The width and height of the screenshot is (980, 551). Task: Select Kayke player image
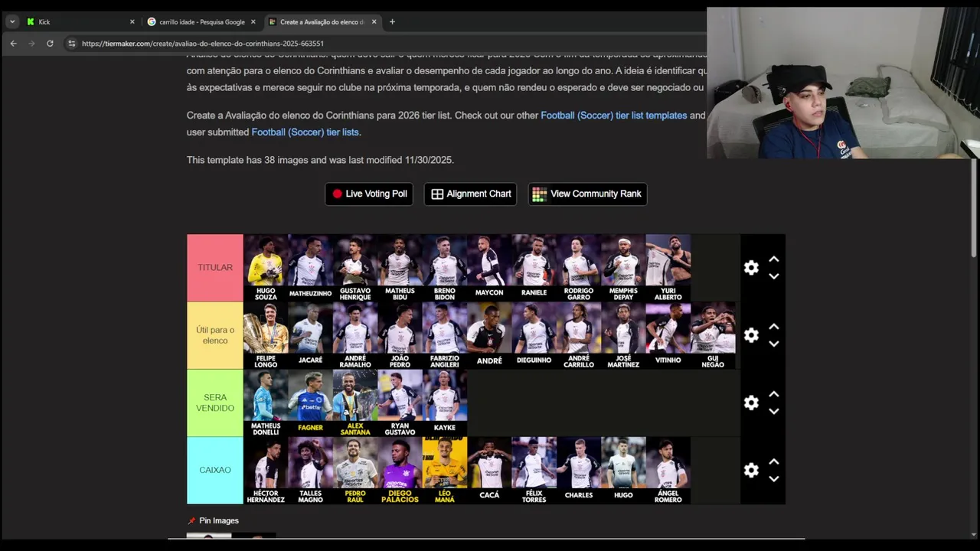pyautogui.click(x=445, y=403)
